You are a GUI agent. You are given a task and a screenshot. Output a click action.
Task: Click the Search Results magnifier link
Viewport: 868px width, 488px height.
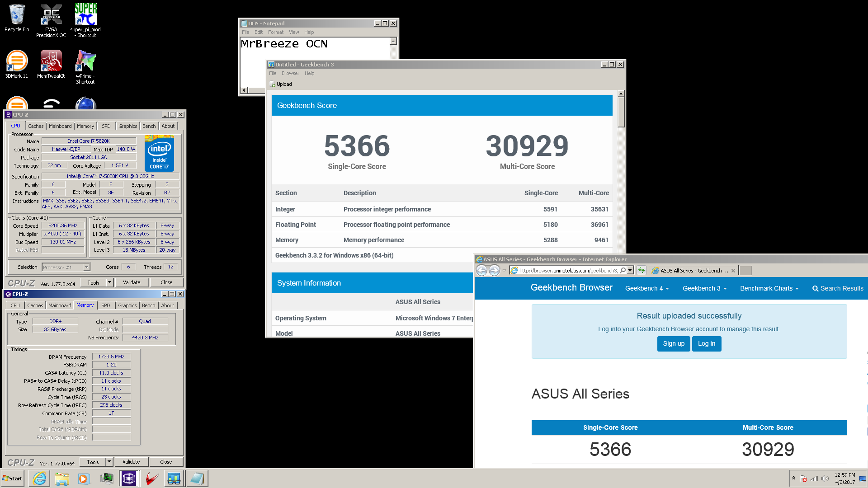838,288
